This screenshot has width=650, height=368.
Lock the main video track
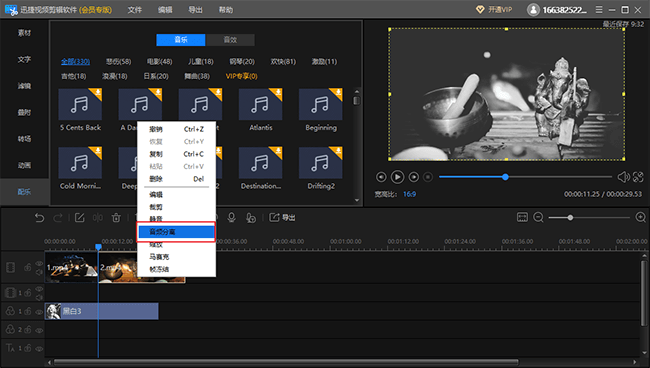(27, 268)
